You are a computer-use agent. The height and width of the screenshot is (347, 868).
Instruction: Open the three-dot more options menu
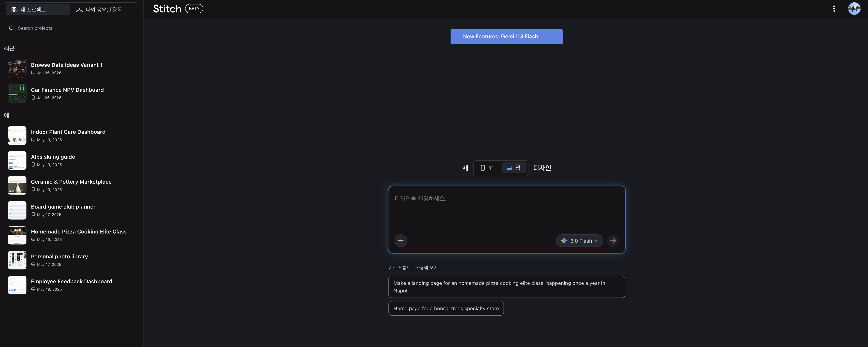(x=834, y=9)
